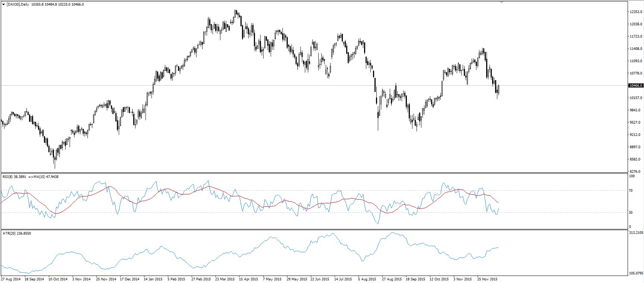Screen dimensions: 644x283
Task: Click the ATR scale value 105.0795
Action: pos(635,273)
